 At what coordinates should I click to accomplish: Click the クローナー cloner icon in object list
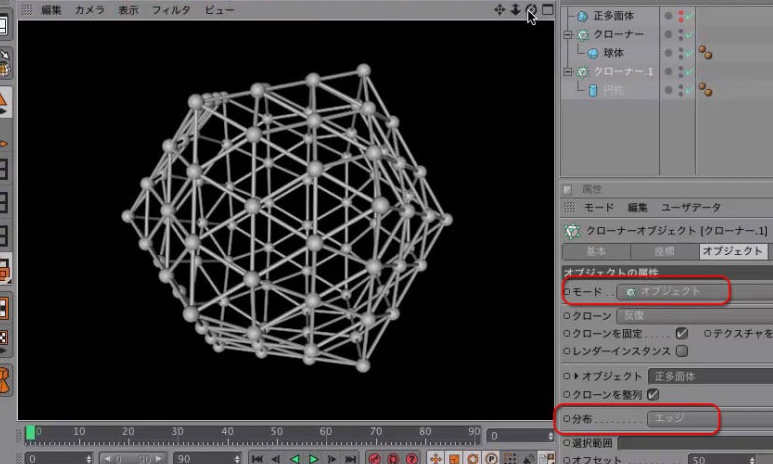click(583, 35)
